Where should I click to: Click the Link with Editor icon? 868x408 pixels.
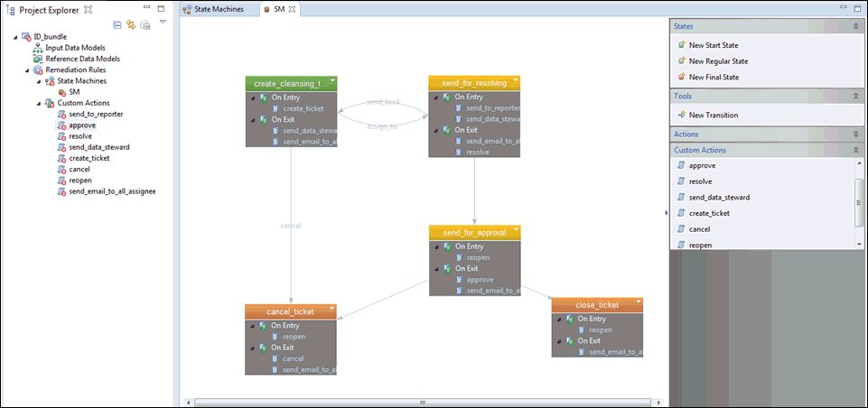pos(131,25)
